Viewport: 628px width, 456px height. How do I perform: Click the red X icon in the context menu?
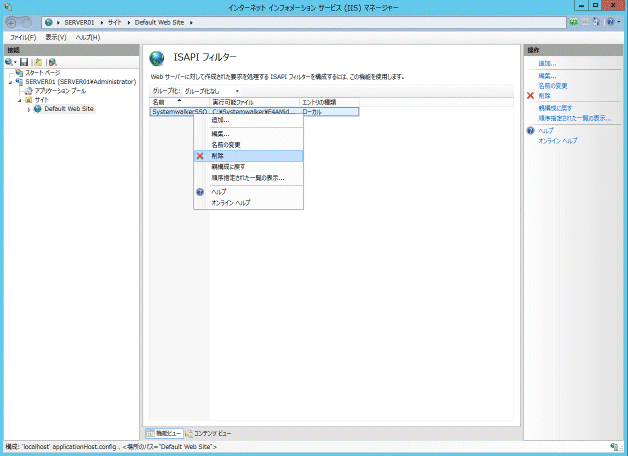[x=200, y=156]
